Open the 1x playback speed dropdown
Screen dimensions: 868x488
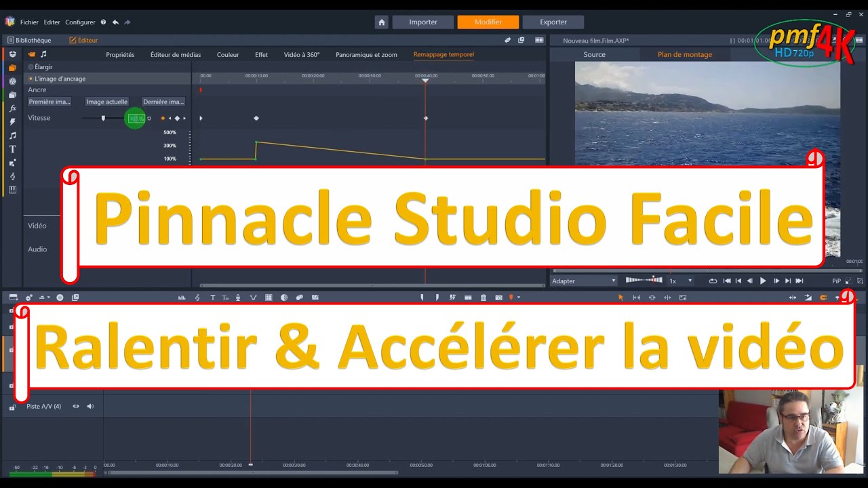pyautogui.click(x=681, y=281)
